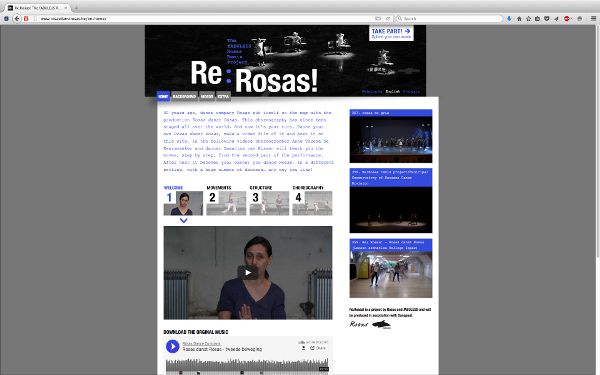Image resolution: width=600 pixels, height=375 pixels.
Task: Click the Adblock Plus red icon
Action: (567, 18)
